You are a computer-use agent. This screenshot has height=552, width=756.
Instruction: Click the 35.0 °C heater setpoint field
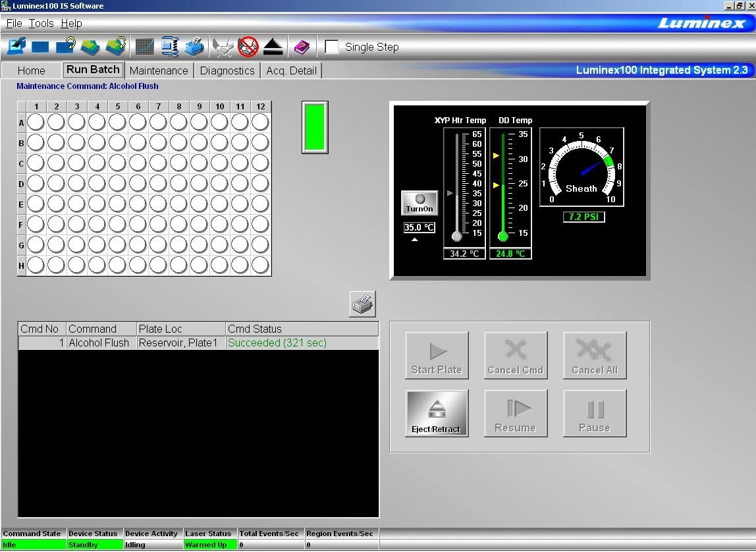coord(419,227)
